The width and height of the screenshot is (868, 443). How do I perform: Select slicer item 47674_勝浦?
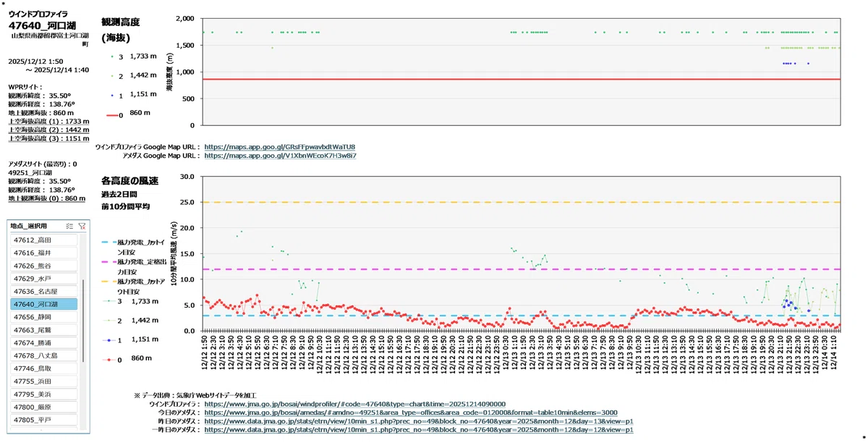pos(44,343)
